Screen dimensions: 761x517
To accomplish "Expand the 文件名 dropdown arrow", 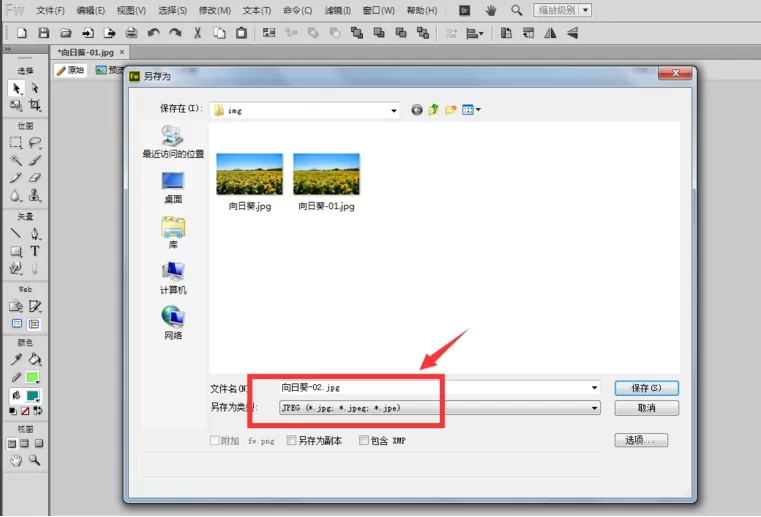I will (x=594, y=387).
